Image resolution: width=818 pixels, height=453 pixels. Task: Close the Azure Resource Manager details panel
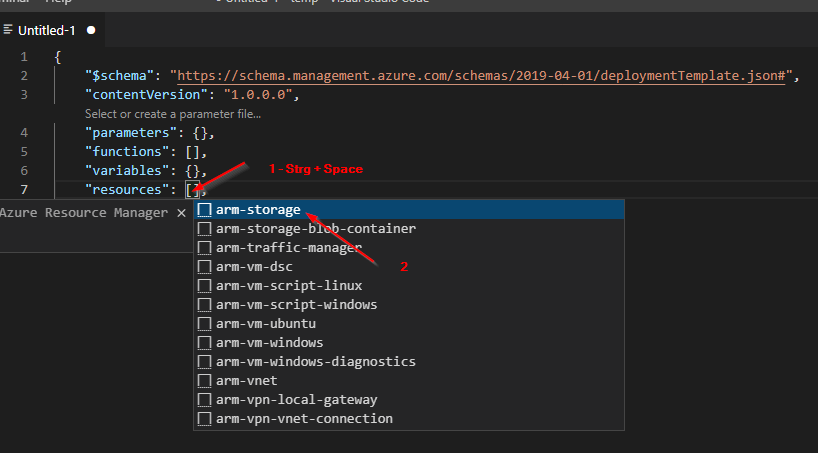(x=182, y=213)
